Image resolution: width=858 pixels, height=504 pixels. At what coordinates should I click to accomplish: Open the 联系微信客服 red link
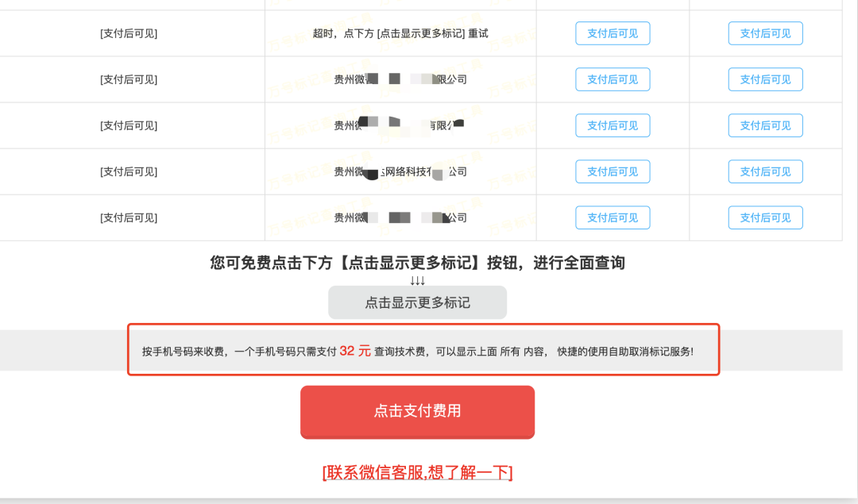click(418, 472)
